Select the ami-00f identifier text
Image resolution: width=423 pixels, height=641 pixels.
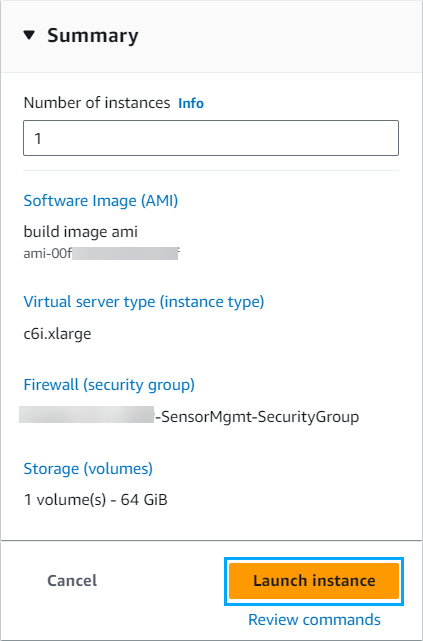coord(101,254)
